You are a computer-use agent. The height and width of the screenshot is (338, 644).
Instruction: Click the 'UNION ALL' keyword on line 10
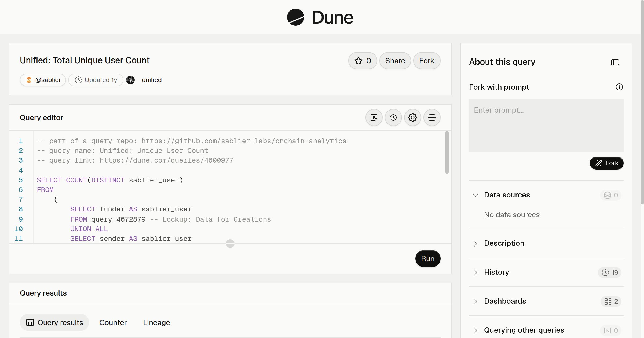point(89,229)
